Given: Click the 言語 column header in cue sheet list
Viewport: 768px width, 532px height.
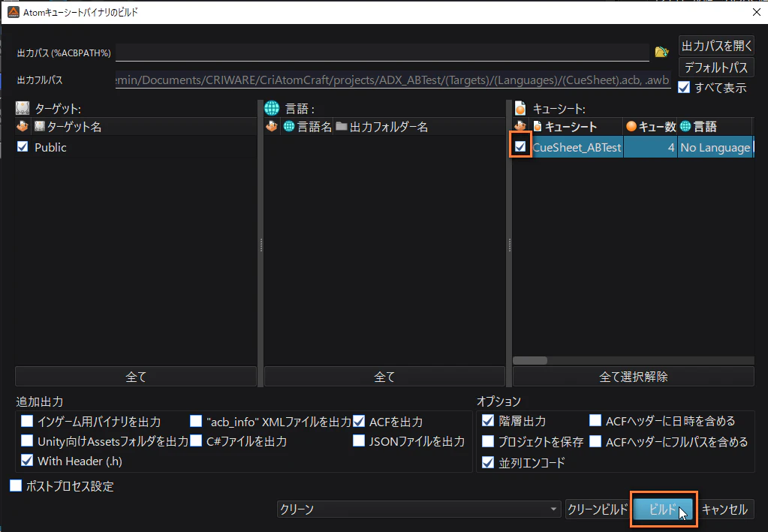Looking at the screenshot, I should (715, 127).
